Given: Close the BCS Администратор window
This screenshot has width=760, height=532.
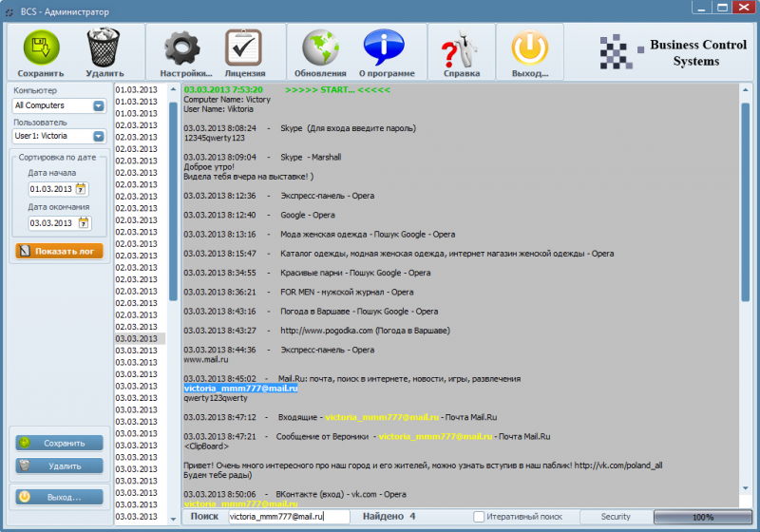Looking at the screenshot, I should click(743, 8).
